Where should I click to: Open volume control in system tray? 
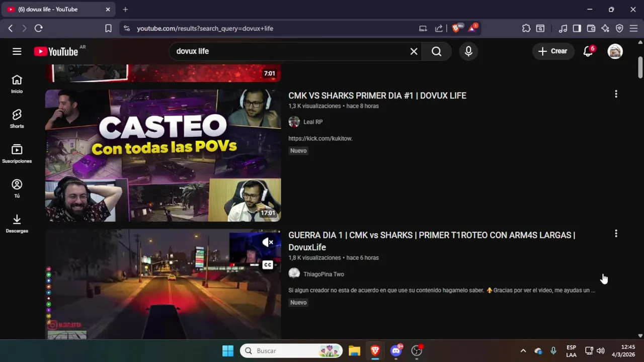[601, 351]
